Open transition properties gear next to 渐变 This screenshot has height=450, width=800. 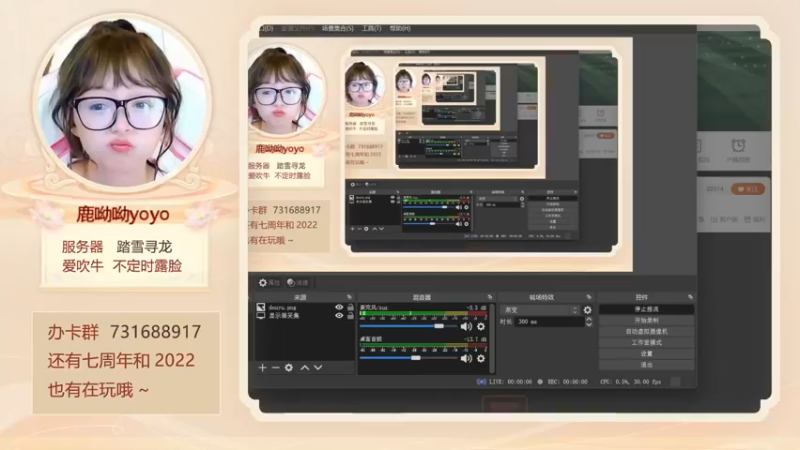[x=588, y=310]
